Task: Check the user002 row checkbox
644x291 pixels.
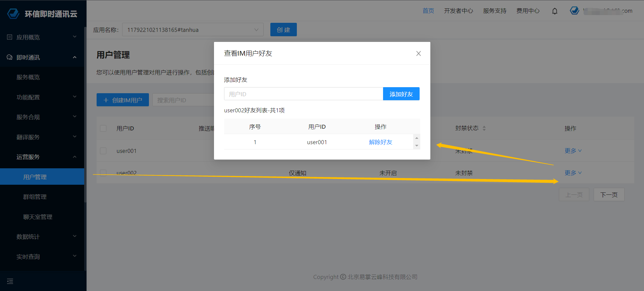Action: (103, 173)
